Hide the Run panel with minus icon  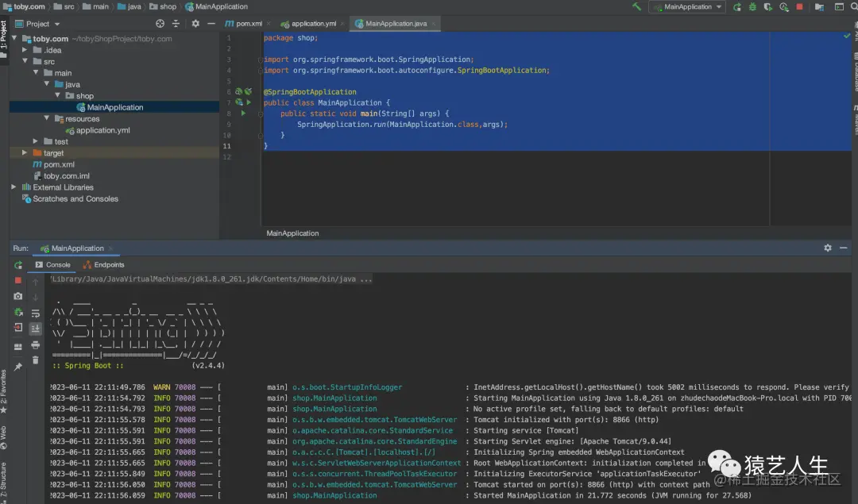pos(844,248)
